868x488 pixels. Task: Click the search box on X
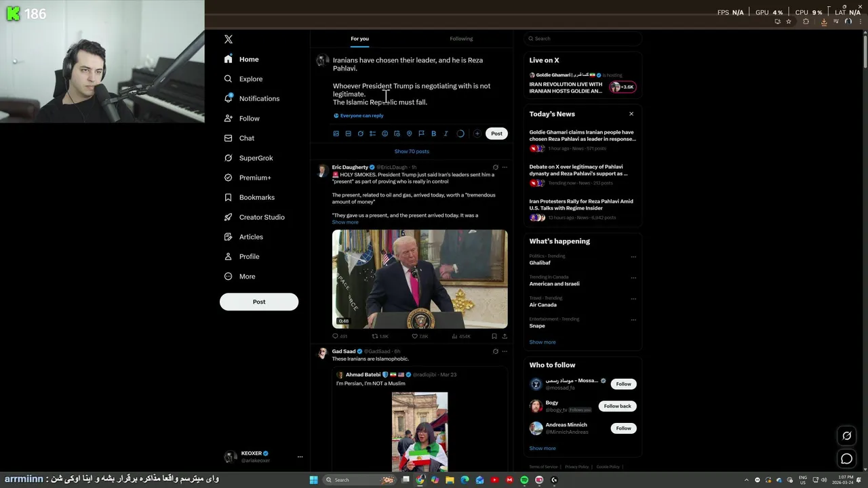click(583, 39)
